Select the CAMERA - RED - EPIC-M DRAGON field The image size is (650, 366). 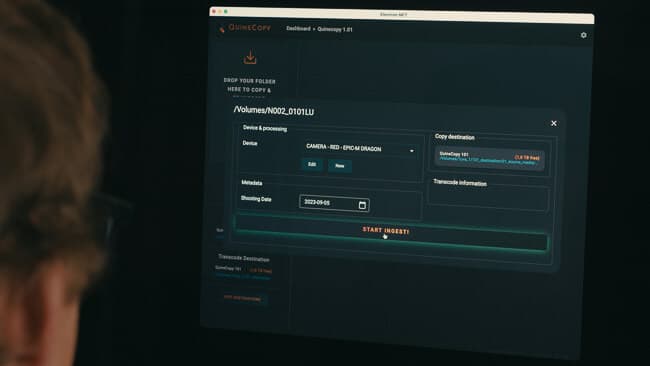click(359, 148)
